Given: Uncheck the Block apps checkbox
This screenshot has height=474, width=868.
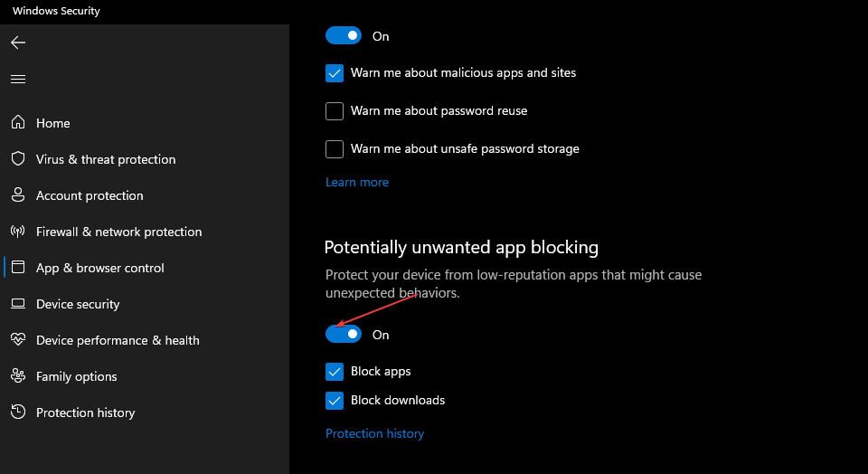Looking at the screenshot, I should pos(335,372).
